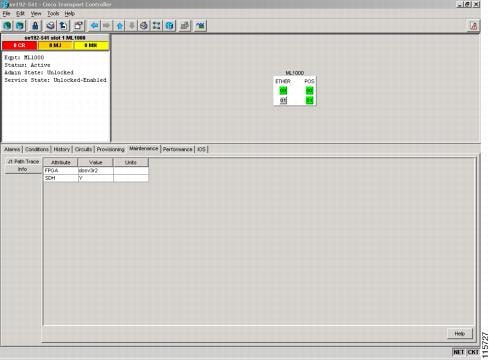Click the CKT status indicator
Screen dimensions: 489x360
point(473,352)
